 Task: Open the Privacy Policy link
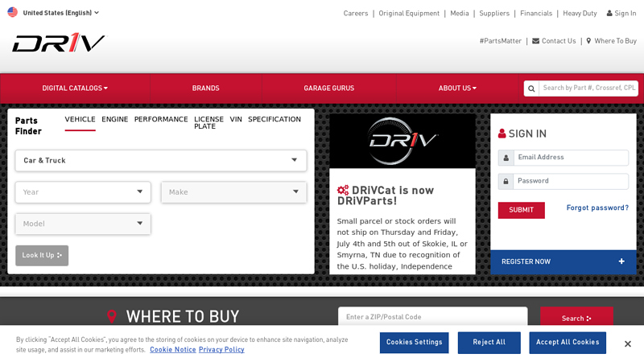coord(221,350)
